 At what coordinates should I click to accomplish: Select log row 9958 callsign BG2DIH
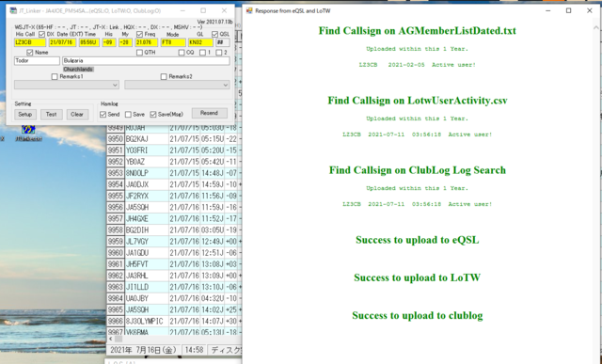click(x=147, y=230)
